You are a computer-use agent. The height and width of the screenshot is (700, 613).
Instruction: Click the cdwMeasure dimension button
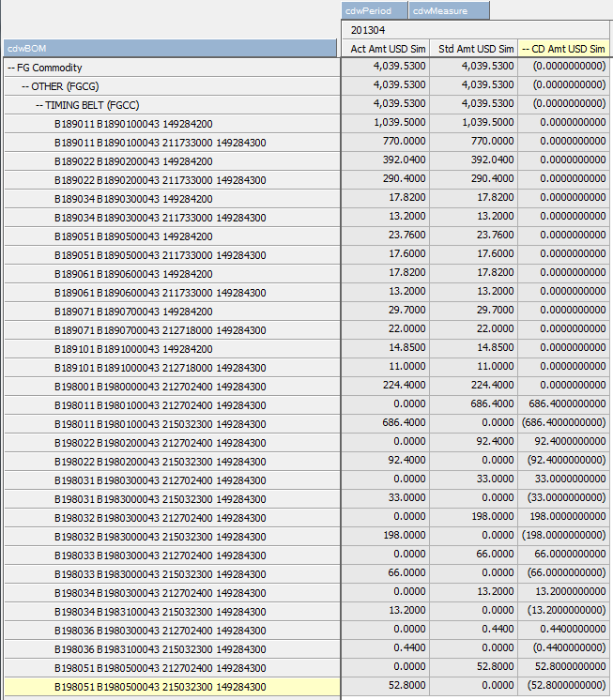tap(450, 10)
